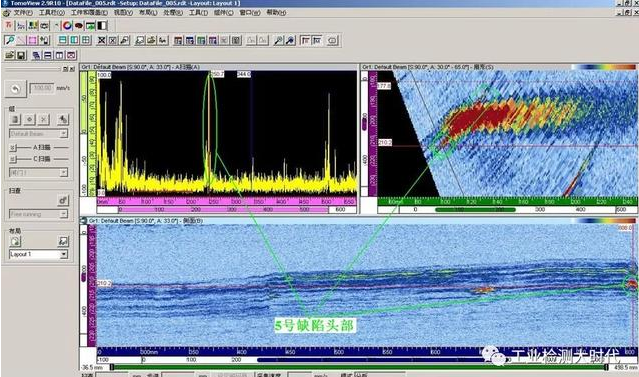Expand the A扫描 section toggle
The height and width of the screenshot is (377, 639).
pyautogui.click(x=13, y=147)
